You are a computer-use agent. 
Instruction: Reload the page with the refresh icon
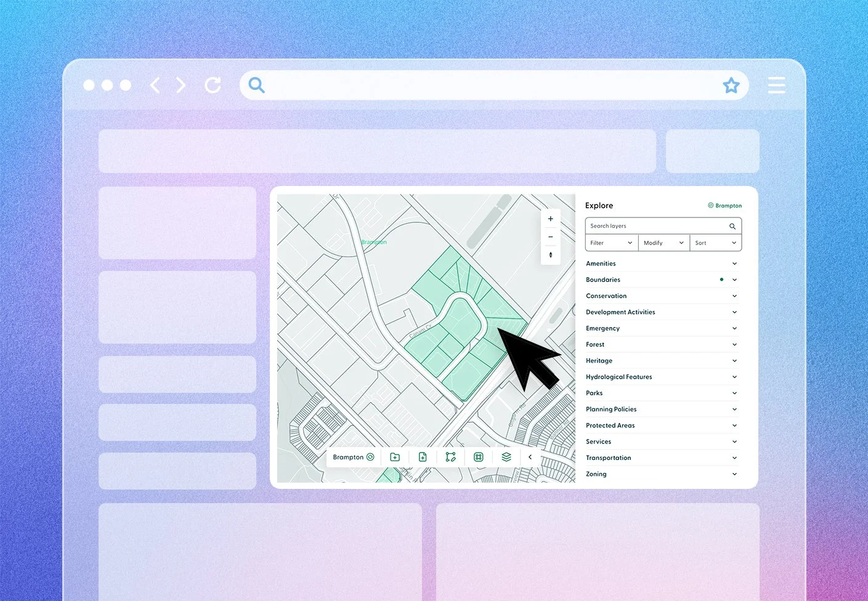(x=213, y=85)
